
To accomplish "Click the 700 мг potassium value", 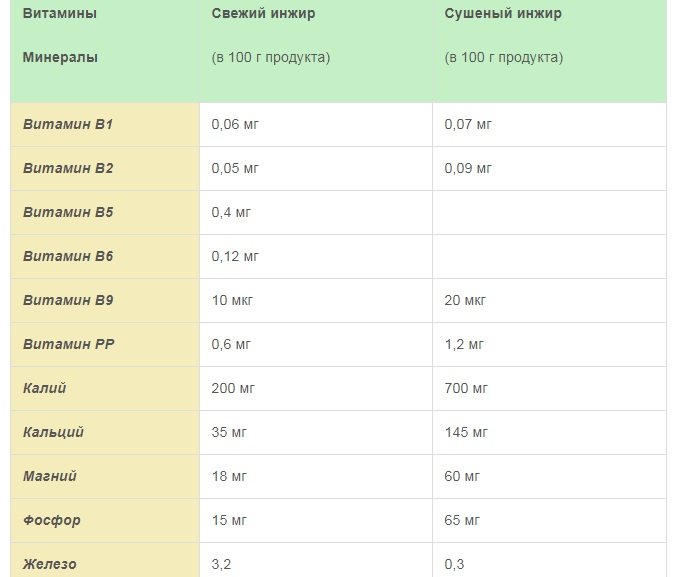I will pos(466,389).
